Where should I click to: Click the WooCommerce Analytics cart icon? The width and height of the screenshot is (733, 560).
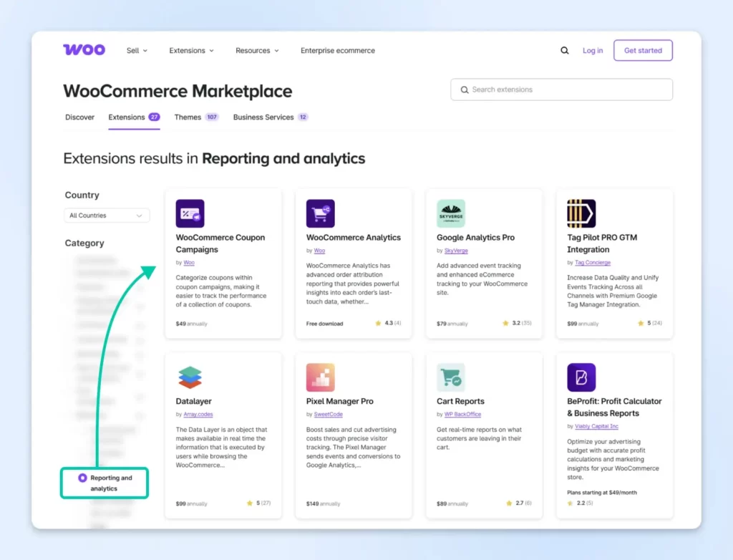[320, 213]
